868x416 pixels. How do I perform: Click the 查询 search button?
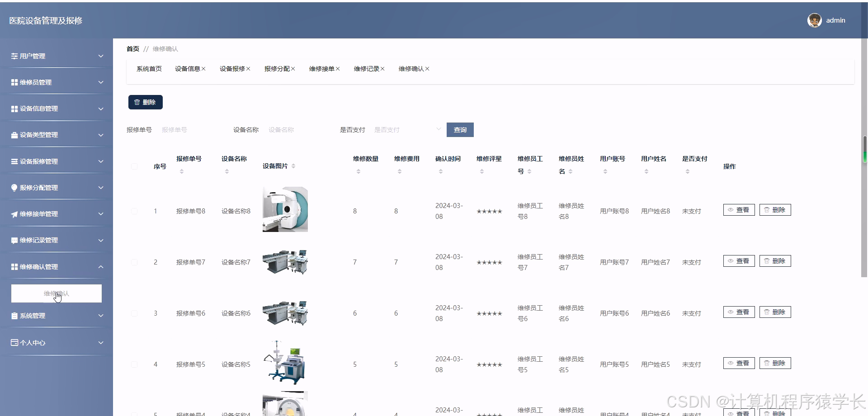coord(460,130)
